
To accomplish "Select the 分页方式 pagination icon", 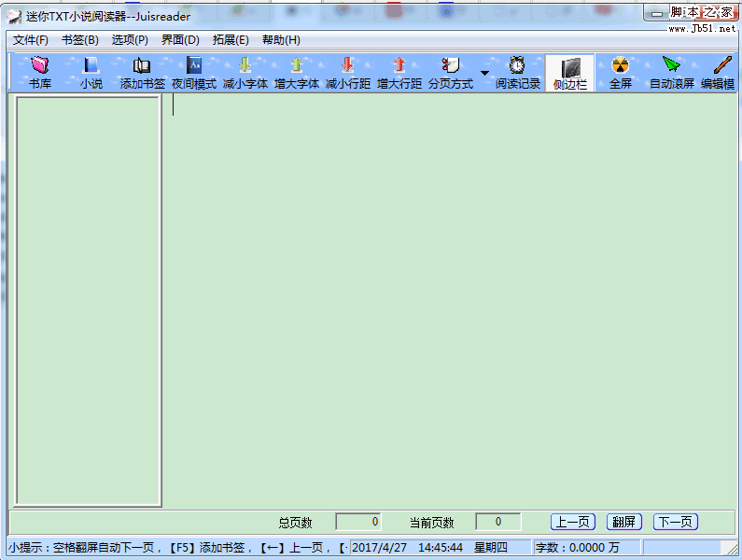I will [451, 73].
